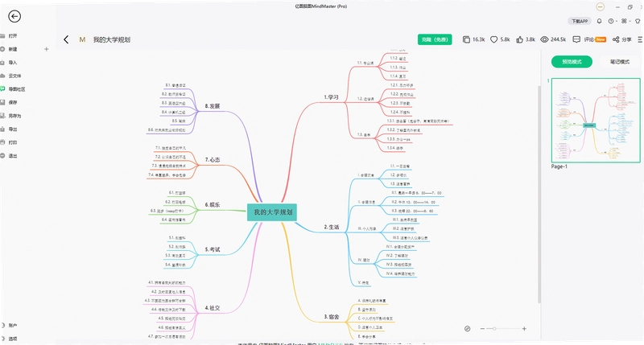Open 云文件 cloud files
Viewport: 644px width, 345px height.
click(x=14, y=76)
